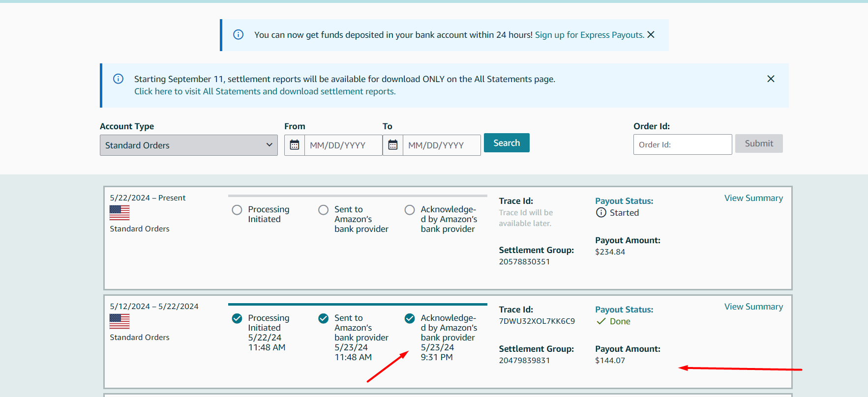
Task: Click US flag for 5/12/2024 – 5/22/2024 statement
Action: pos(120,321)
